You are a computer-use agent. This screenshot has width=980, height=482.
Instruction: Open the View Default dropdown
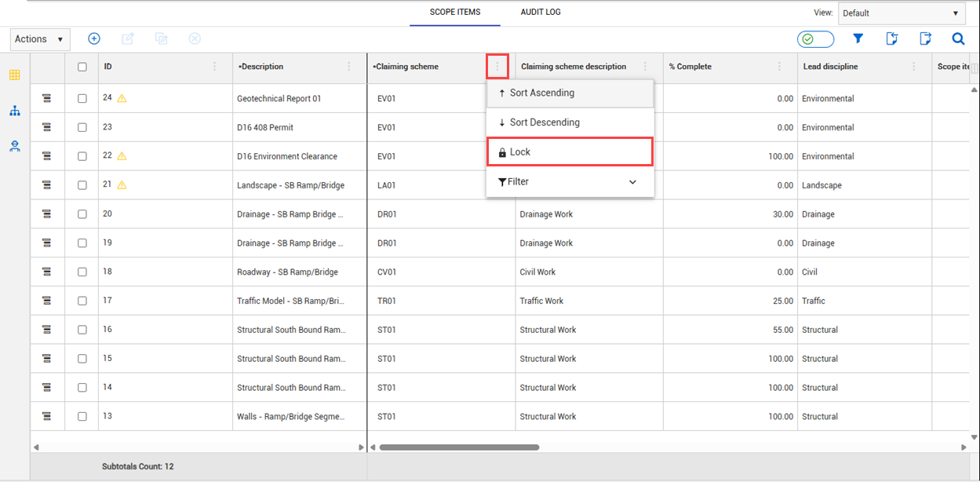tap(902, 13)
